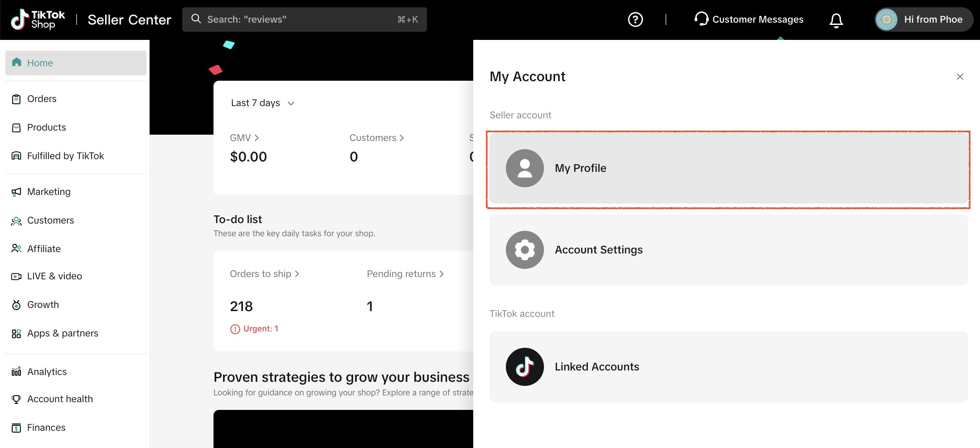
Task: Click the TikTok Shop logo
Action: pyautogui.click(x=38, y=19)
